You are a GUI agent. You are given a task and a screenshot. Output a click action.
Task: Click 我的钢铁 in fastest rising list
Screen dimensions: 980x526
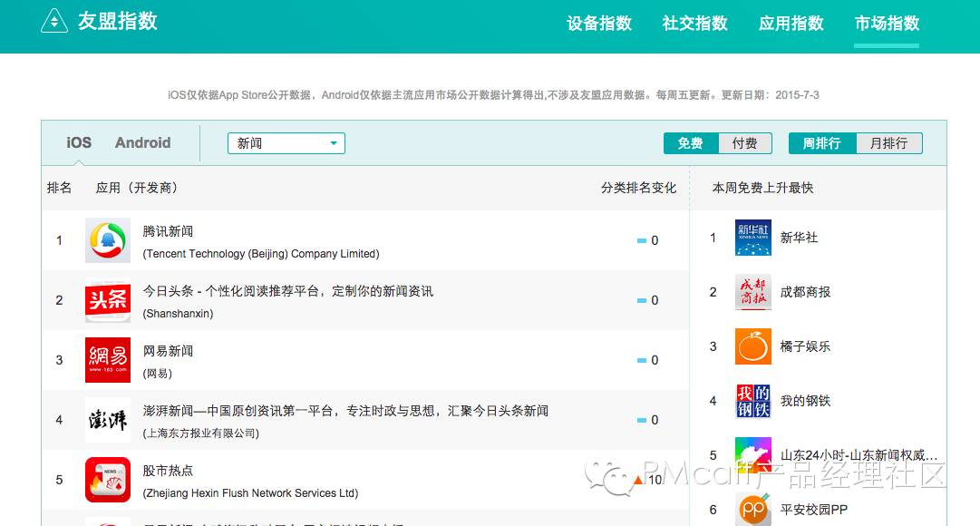pos(805,401)
